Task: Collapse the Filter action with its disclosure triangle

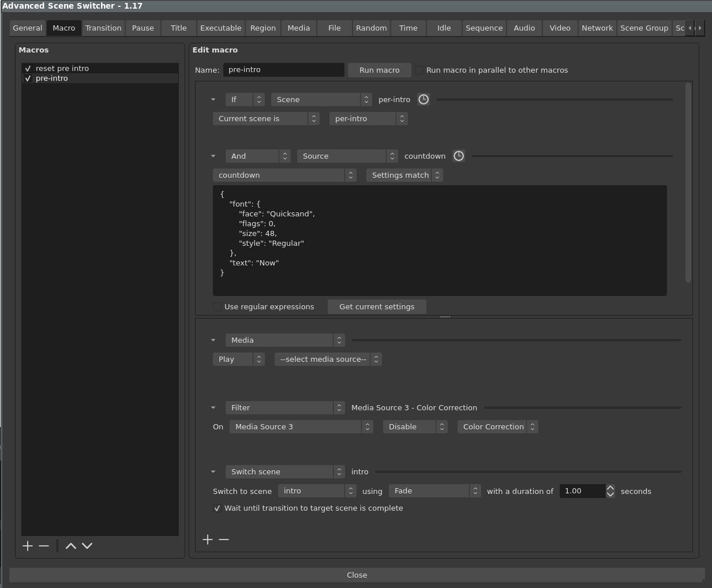Action: pos(213,407)
